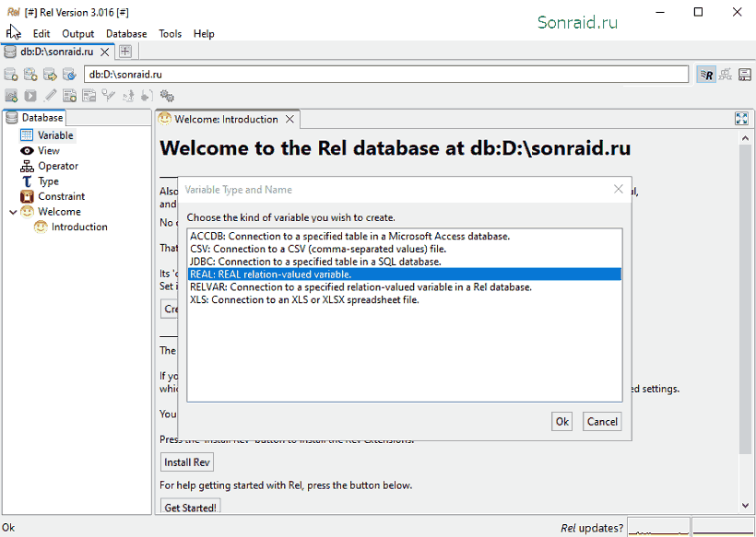Select Variable in the database tree
Viewport: 756px width, 537px height.
tap(47, 135)
